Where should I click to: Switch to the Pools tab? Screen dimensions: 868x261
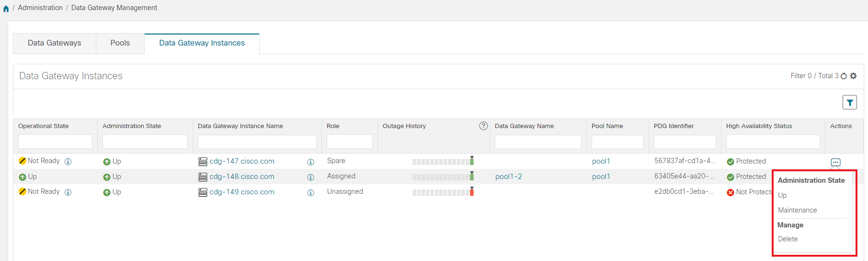120,43
